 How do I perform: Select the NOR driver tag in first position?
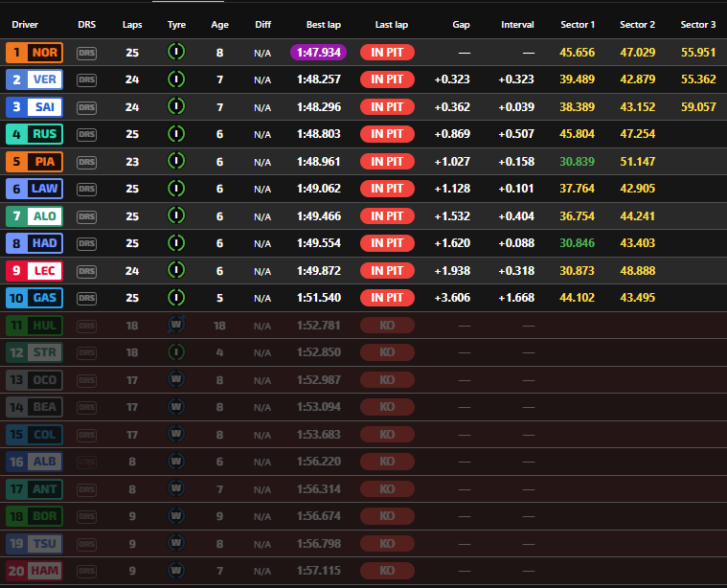coord(34,53)
